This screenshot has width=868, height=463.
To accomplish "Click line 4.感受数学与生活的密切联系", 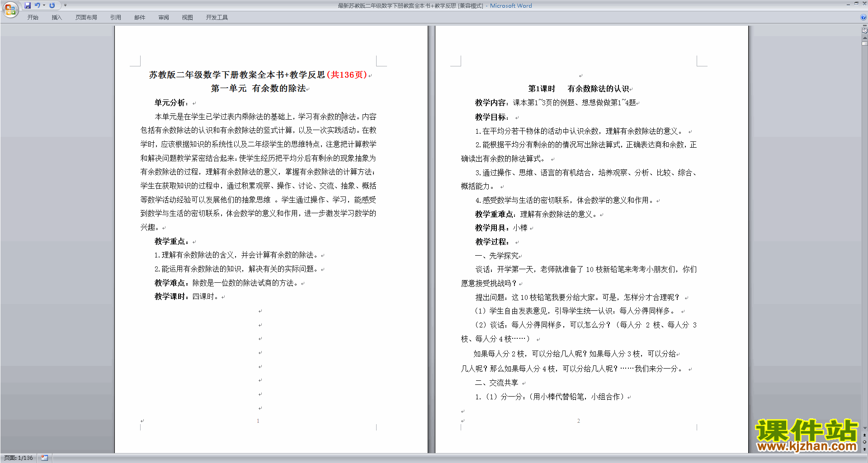I will 566,200.
